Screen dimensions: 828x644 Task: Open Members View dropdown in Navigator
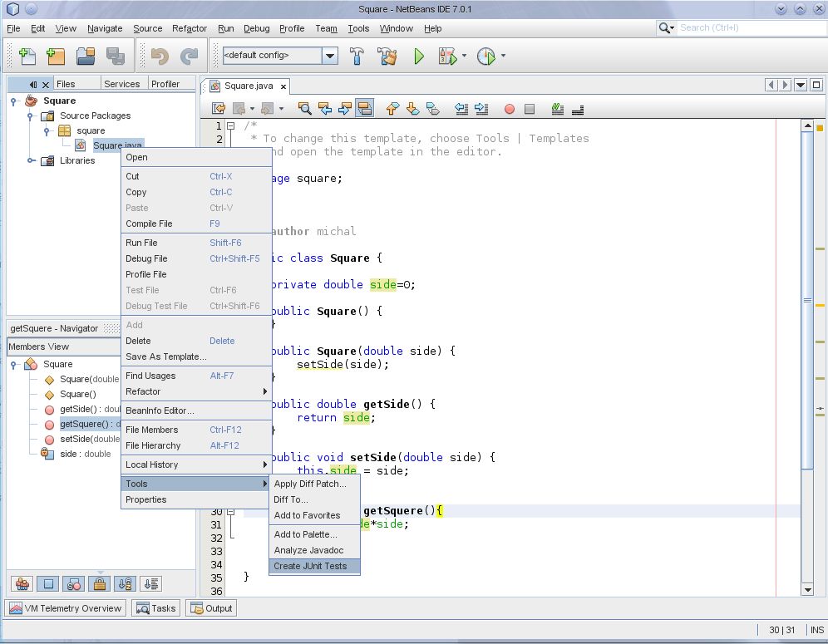pos(64,347)
